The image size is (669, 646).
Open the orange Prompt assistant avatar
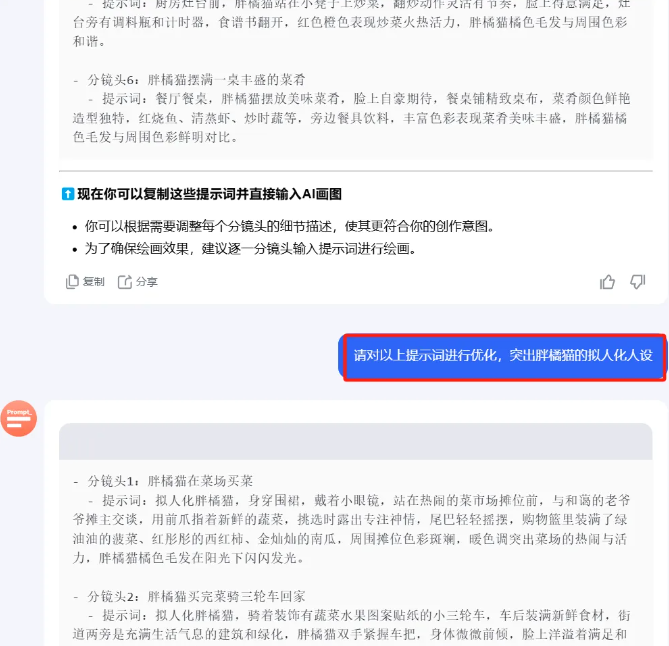pyautogui.click(x=19, y=418)
